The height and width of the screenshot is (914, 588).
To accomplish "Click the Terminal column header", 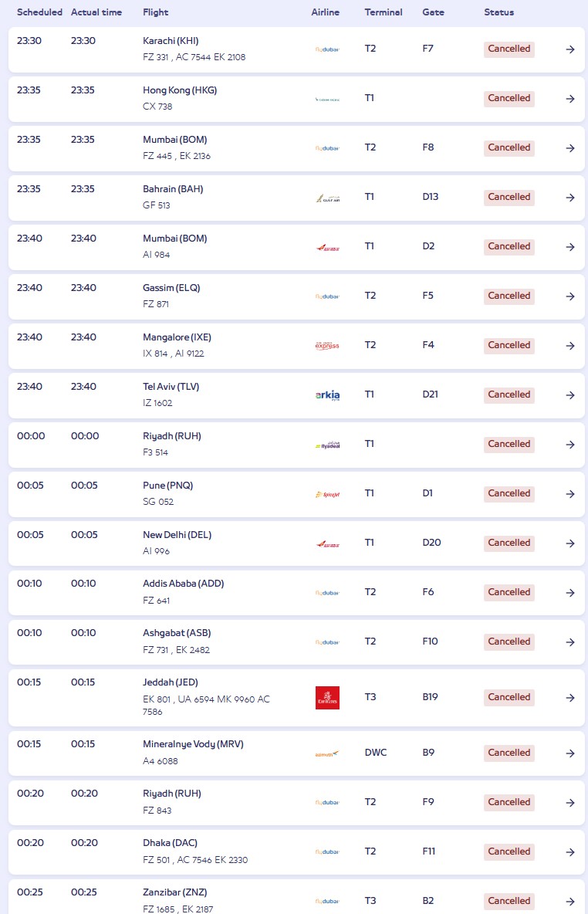I will point(384,12).
